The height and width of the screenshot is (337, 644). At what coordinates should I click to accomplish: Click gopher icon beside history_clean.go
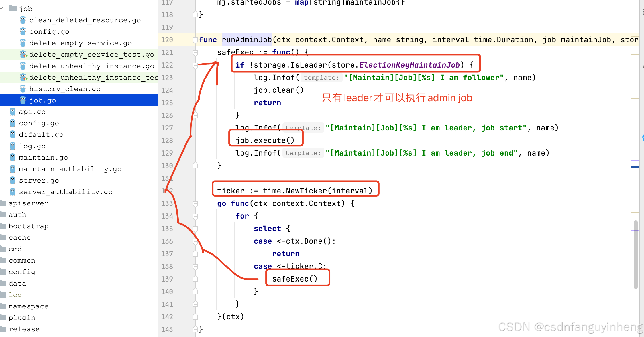[23, 89]
